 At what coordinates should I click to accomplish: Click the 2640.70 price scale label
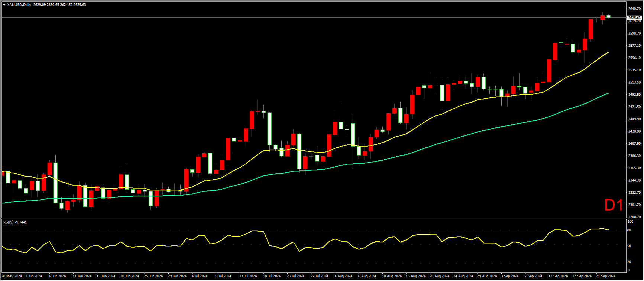(x=634, y=9)
